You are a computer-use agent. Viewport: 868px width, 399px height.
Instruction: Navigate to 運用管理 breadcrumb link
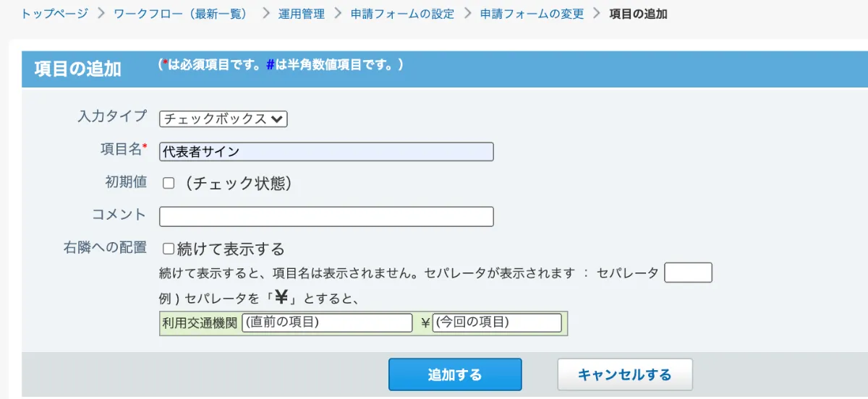pos(302,14)
